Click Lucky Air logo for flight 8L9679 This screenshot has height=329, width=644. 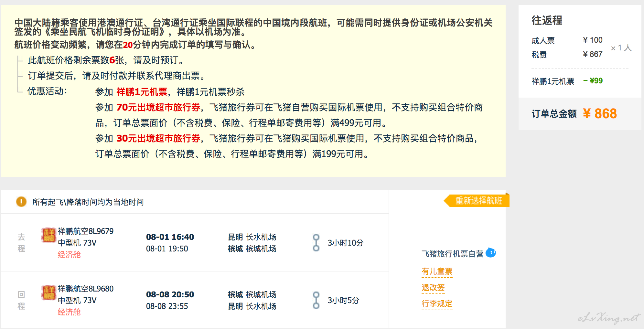49,235
